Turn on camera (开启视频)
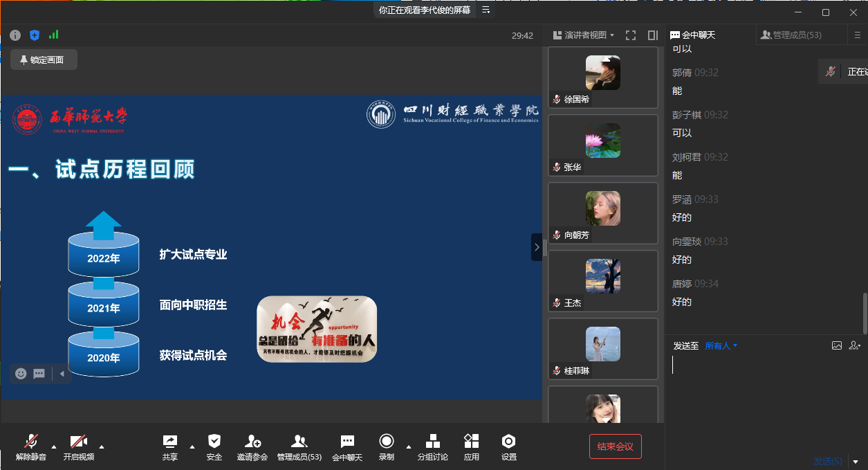Viewport: 868px width, 470px height. tap(79, 442)
